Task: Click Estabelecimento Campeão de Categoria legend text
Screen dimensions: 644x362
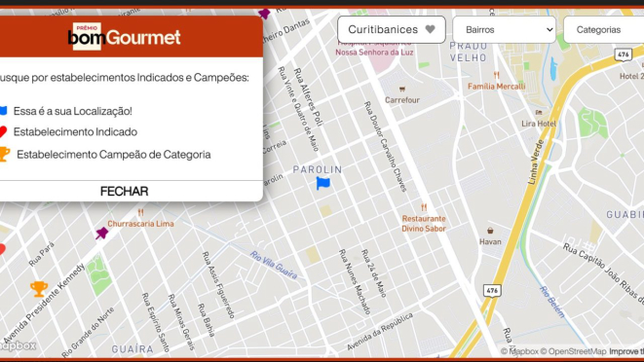Action: point(114,155)
